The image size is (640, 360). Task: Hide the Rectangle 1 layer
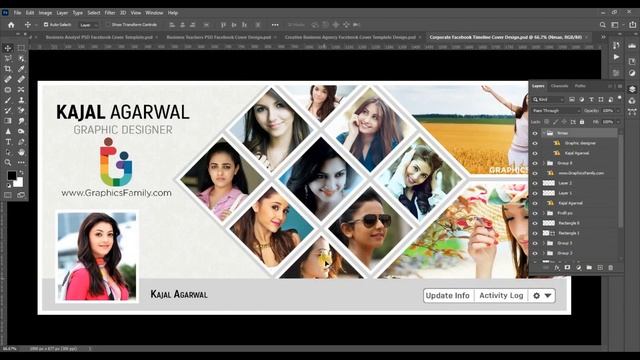coord(535,233)
